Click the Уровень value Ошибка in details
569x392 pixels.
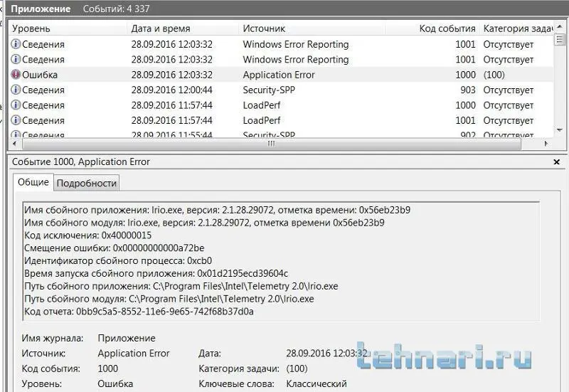115,383
